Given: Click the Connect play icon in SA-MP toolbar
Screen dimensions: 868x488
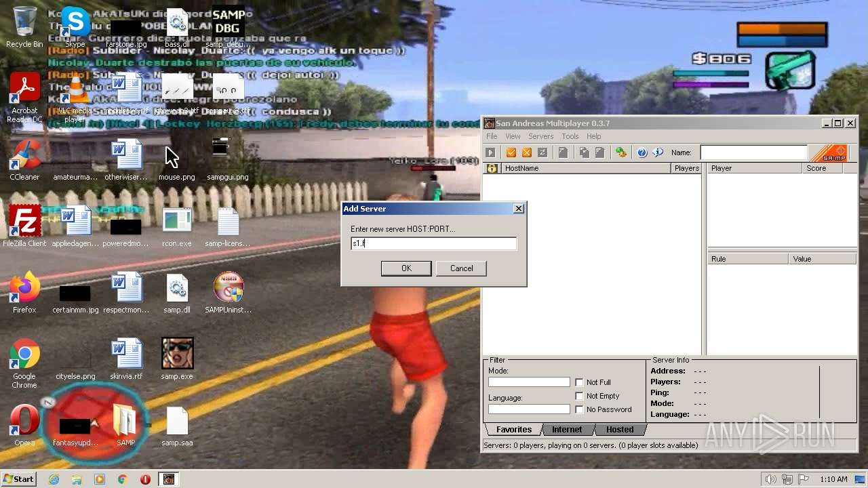Looking at the screenshot, I should (x=490, y=153).
